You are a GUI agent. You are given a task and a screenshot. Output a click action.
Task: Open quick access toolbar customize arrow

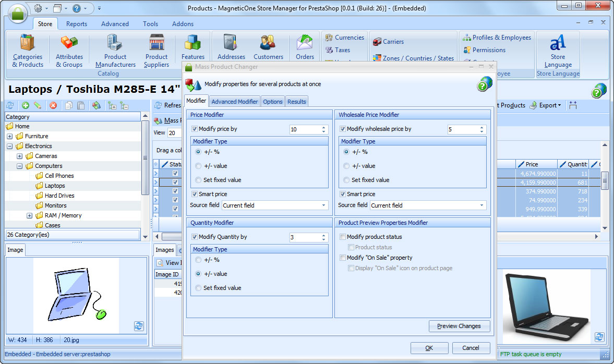click(x=100, y=8)
